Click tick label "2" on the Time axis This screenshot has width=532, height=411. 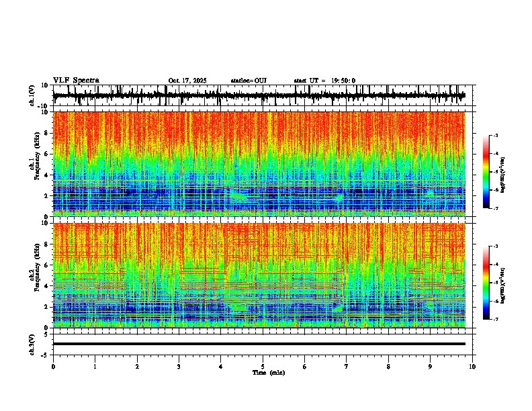[137, 367]
